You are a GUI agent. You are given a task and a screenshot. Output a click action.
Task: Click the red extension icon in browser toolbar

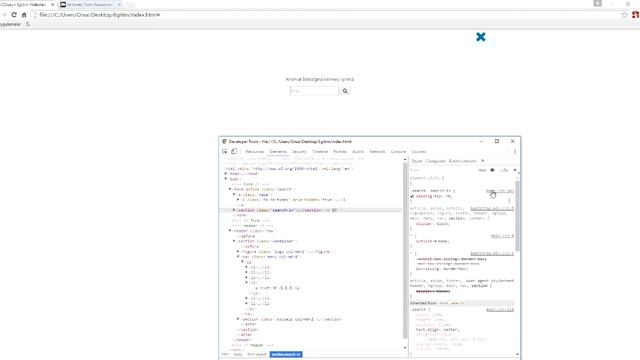pyautogui.click(x=636, y=15)
